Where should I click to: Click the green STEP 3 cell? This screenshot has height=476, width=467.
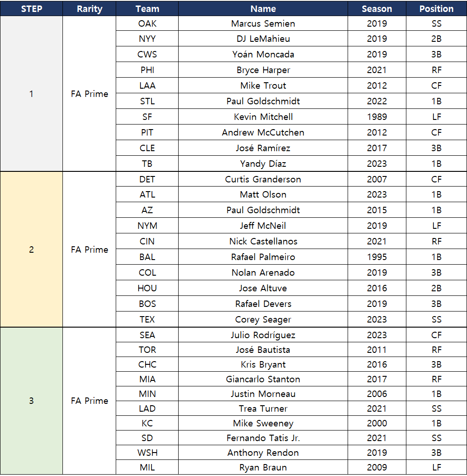31,401
